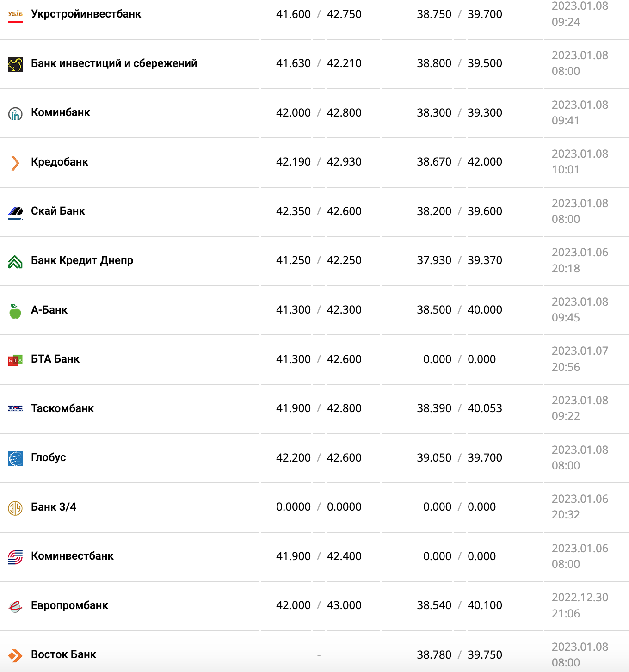Screen dimensions: 629x672
Task: Click the orange Восток Банк icon
Action: 15,655
